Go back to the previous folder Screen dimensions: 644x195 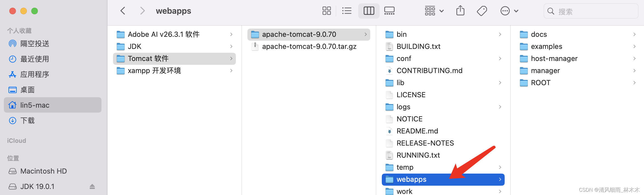[x=123, y=11]
